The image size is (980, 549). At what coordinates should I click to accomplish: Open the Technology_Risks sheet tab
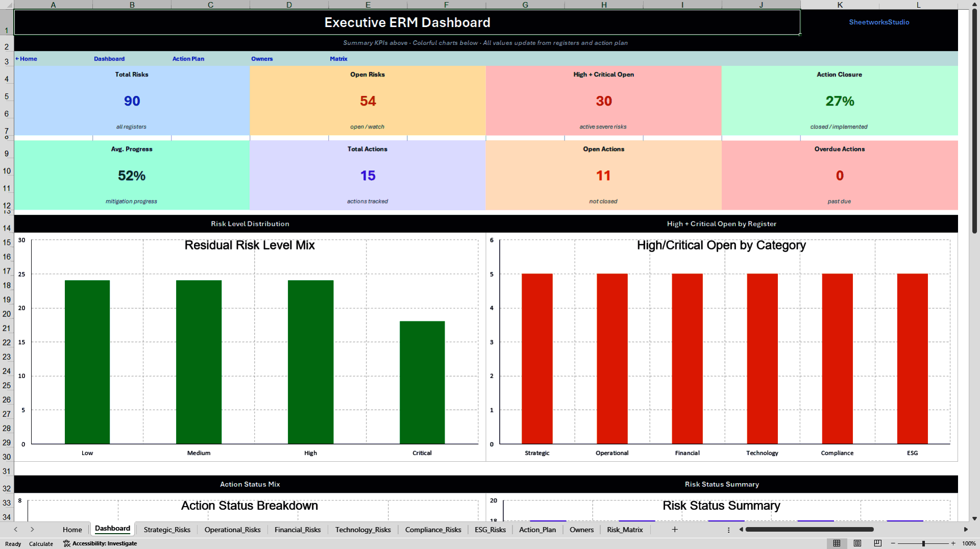coord(363,530)
